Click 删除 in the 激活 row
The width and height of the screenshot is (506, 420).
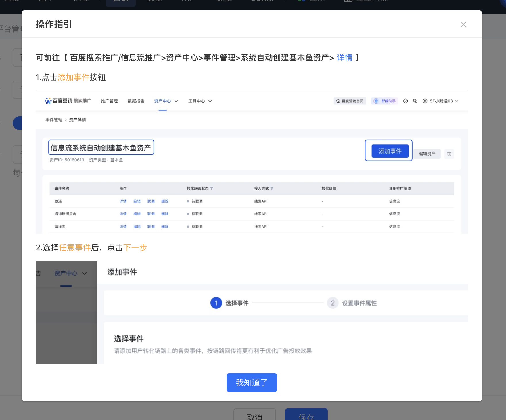tap(165, 201)
